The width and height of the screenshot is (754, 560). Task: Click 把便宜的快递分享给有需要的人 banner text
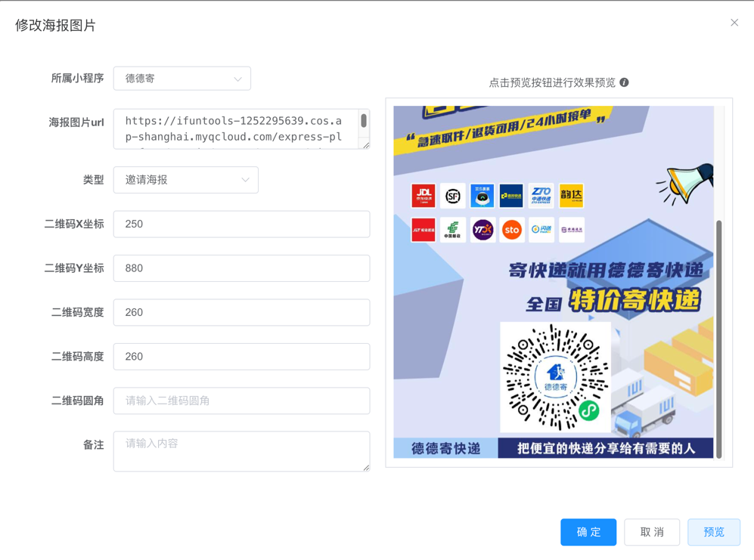pos(606,448)
